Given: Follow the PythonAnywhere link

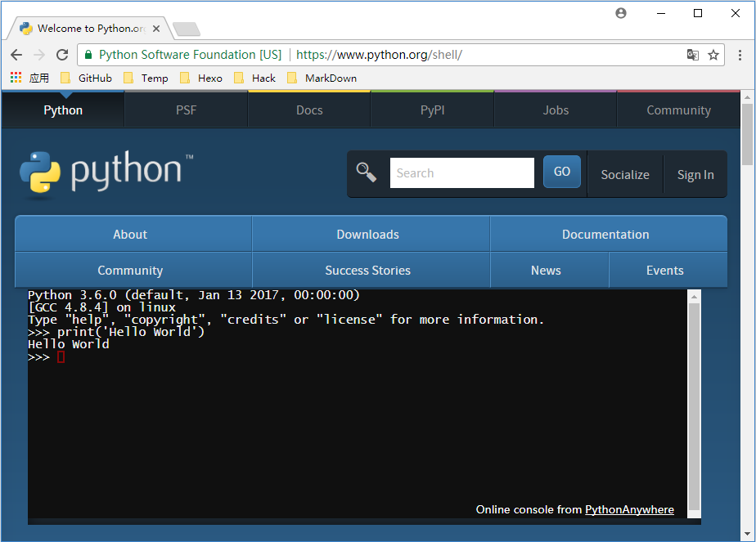Looking at the screenshot, I should [629, 509].
